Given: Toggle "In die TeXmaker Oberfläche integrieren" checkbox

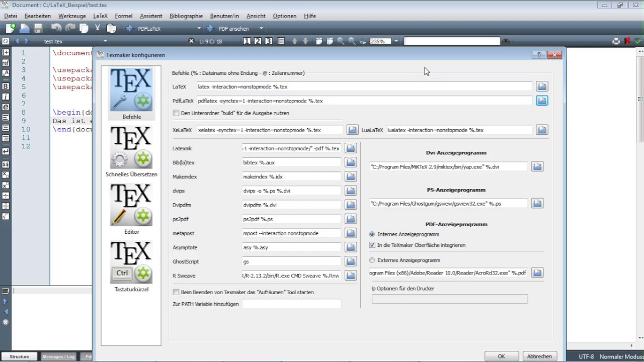Looking at the screenshot, I should tap(372, 245).
